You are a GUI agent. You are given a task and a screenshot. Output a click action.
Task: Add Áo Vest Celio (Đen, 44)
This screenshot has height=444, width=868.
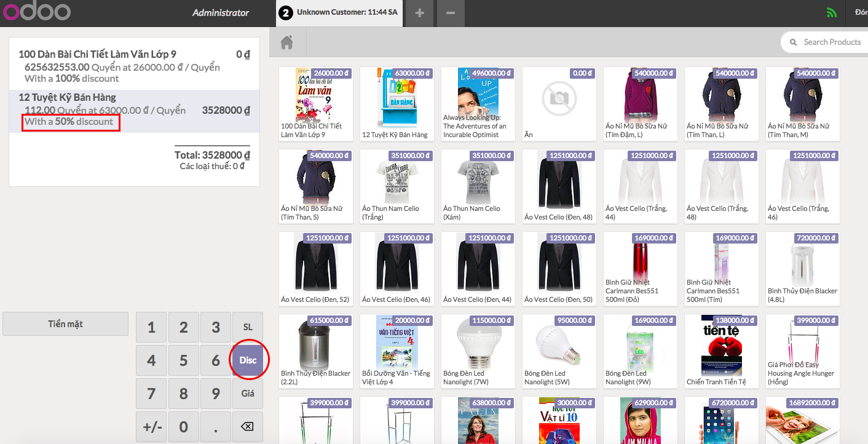coord(478,269)
